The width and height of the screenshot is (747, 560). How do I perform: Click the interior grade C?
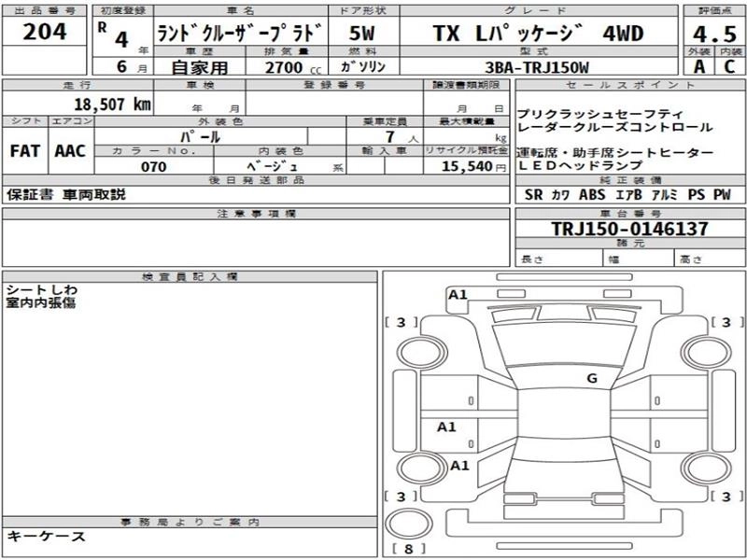tap(729, 66)
